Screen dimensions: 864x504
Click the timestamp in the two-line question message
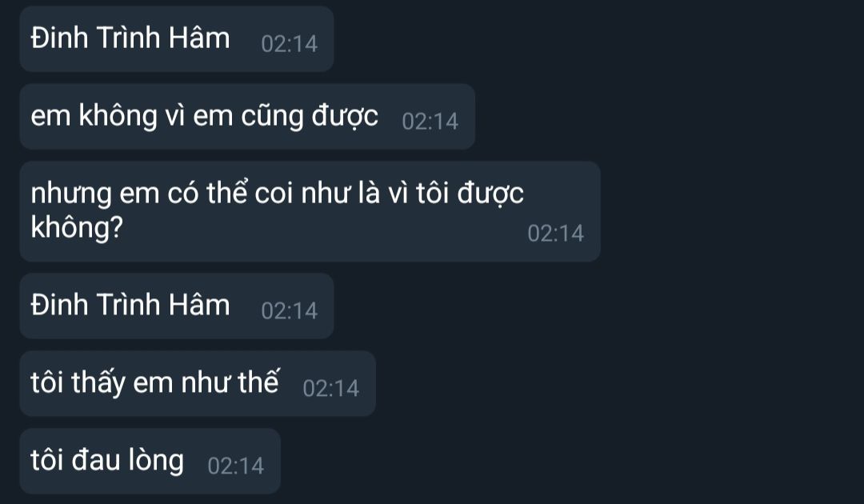coord(556,234)
